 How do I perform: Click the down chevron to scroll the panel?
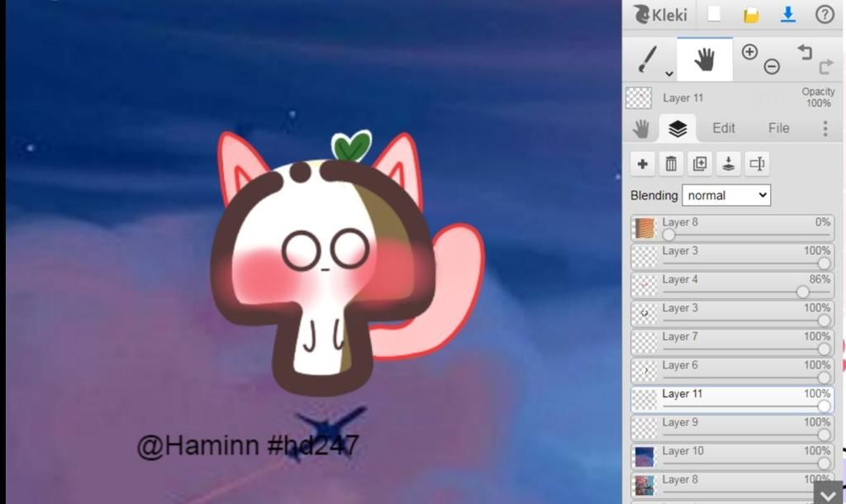click(828, 494)
